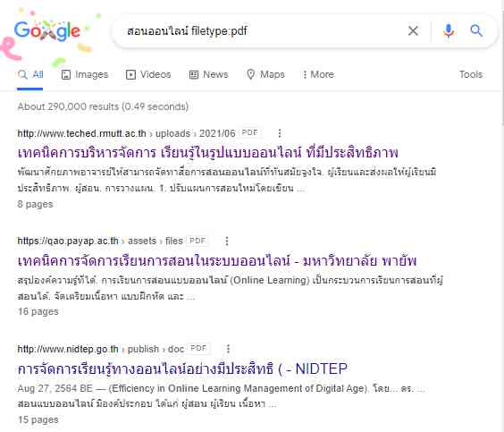This screenshot has height=432, width=504.
Task: Open three-dot menu for nidtep.go.th result
Action: 228,349
